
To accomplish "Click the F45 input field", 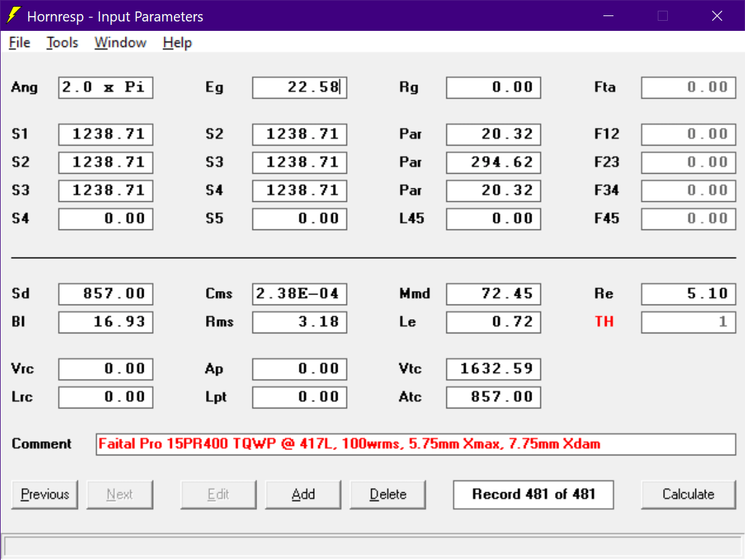I will click(689, 219).
